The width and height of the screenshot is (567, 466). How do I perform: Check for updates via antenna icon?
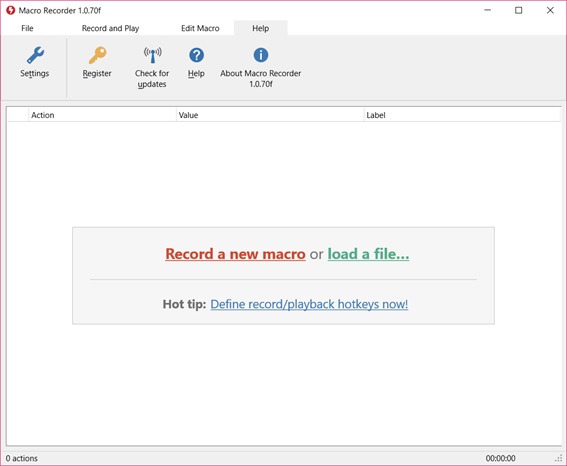coord(152,55)
